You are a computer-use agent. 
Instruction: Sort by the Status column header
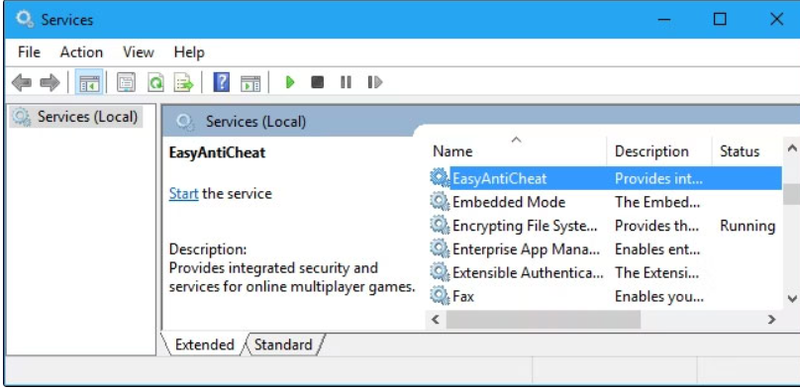tap(746, 151)
